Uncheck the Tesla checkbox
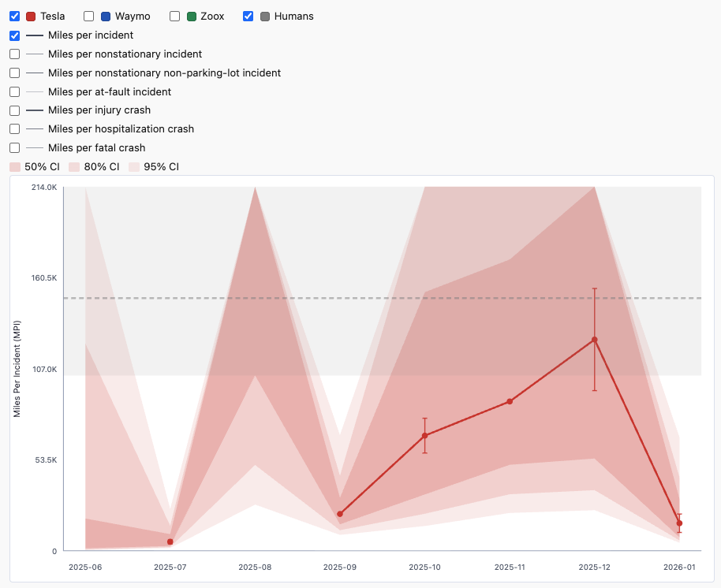 pyautogui.click(x=14, y=17)
